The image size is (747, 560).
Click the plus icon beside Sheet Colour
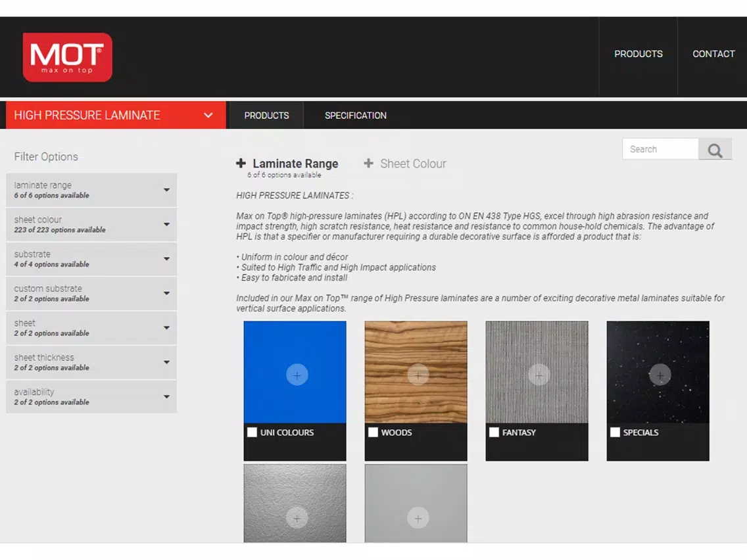coord(368,163)
